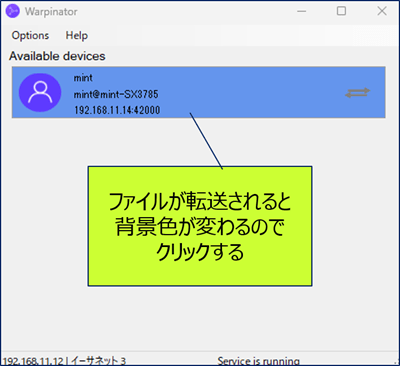Click the "Service is running" status text
The height and width of the screenshot is (366, 400).
point(258,361)
